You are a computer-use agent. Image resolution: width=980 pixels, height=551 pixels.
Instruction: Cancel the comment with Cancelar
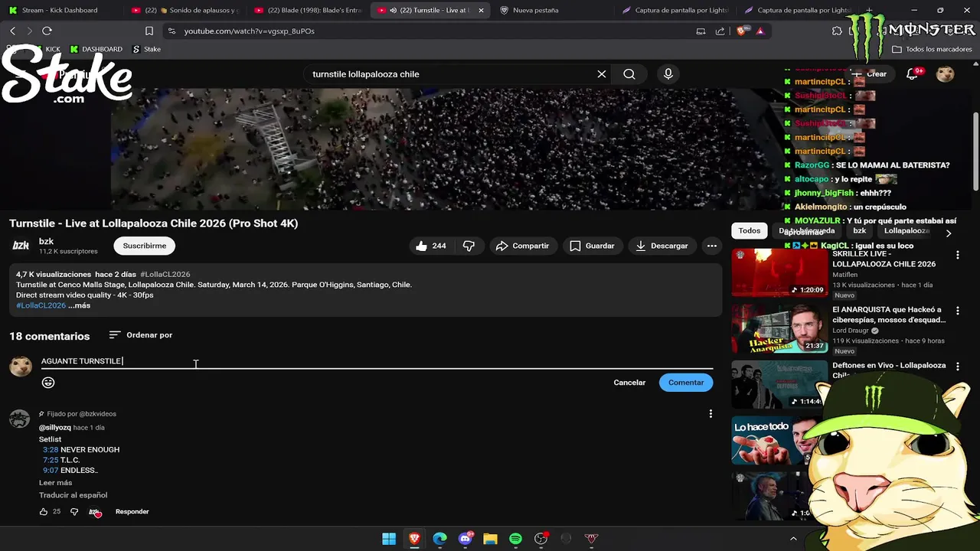tap(629, 383)
